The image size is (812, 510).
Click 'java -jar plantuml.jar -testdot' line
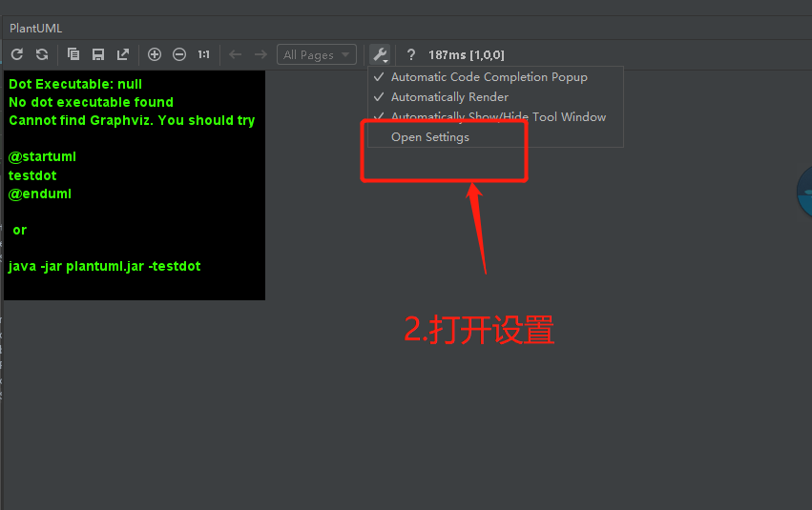click(x=104, y=266)
